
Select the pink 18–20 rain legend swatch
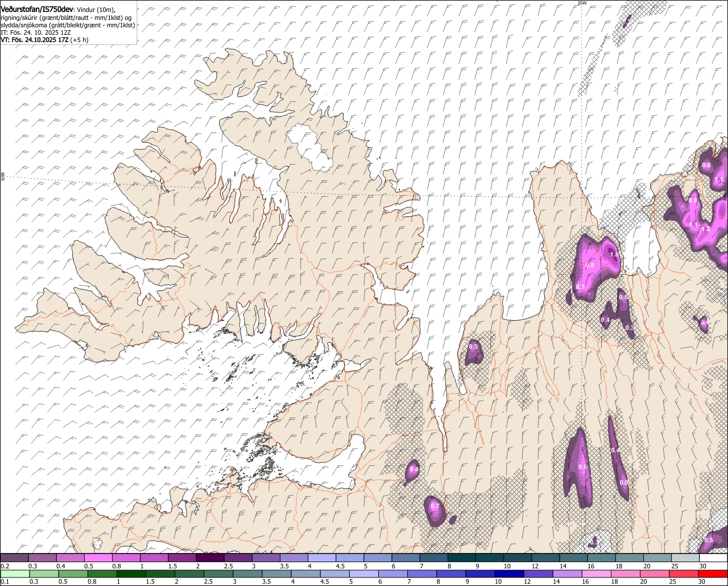pyautogui.click(x=626, y=574)
